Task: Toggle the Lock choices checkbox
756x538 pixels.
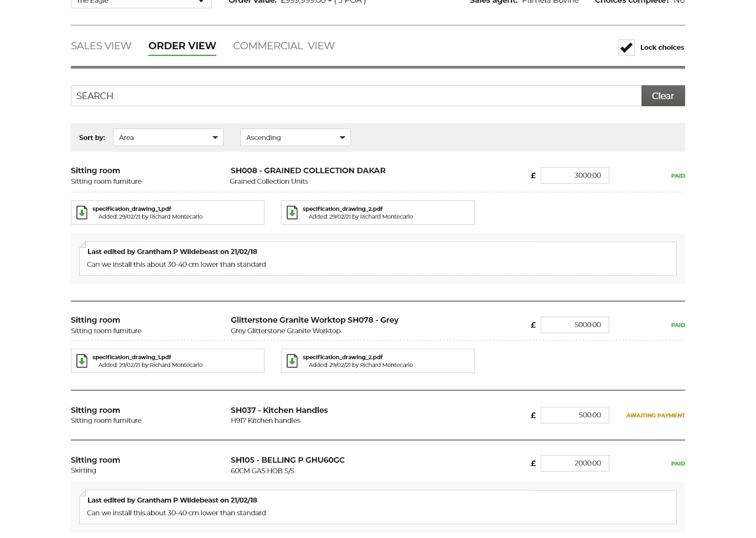Action: tap(626, 48)
